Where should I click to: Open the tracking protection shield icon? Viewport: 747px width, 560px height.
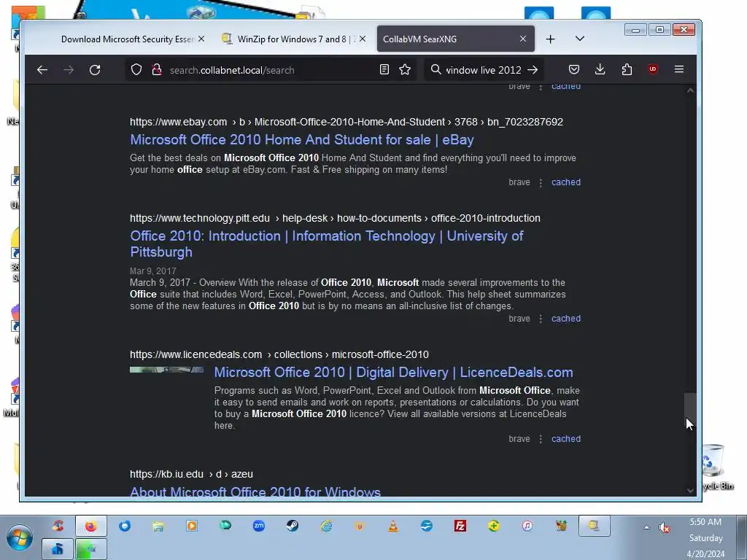click(136, 70)
